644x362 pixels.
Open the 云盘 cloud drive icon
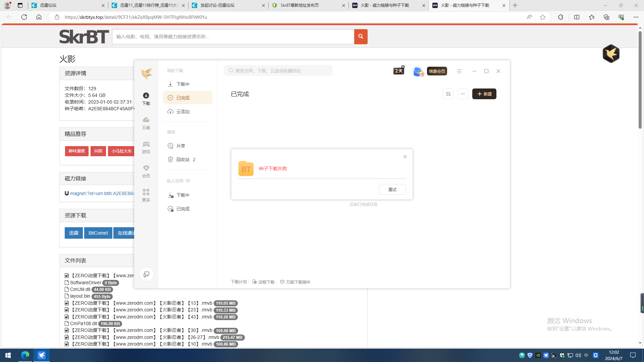pos(146,123)
